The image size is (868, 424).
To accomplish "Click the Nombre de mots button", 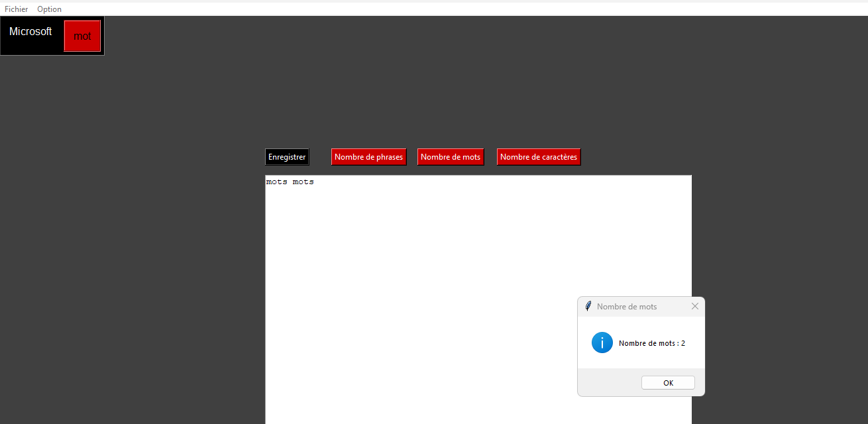I will 451,157.
